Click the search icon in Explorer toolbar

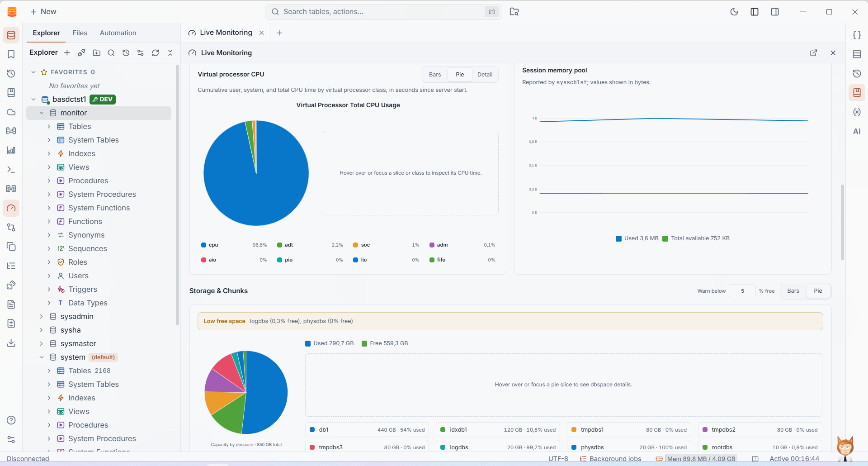coord(111,53)
